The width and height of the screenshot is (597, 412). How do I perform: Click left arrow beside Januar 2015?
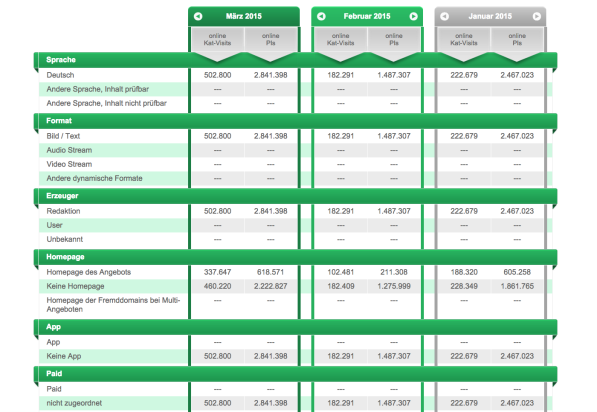point(444,16)
